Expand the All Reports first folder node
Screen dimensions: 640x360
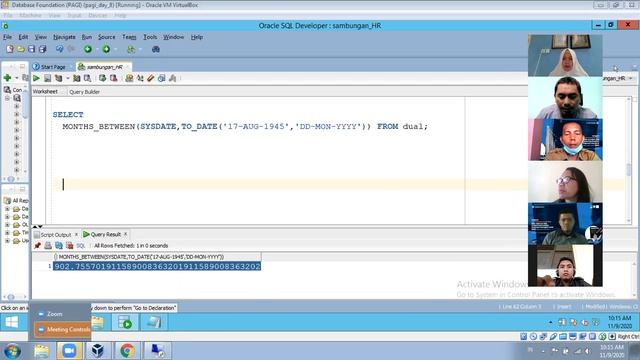7,209
